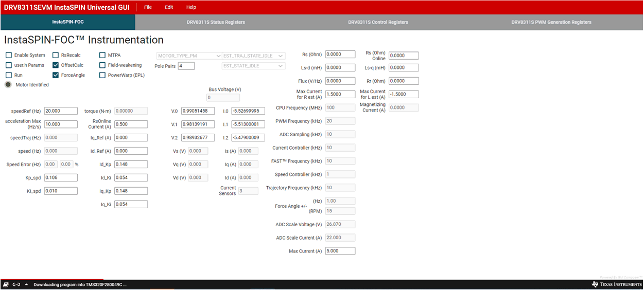The width and height of the screenshot is (644, 290).
Task: Click the Texas Instruments logo
Action: click(x=617, y=284)
